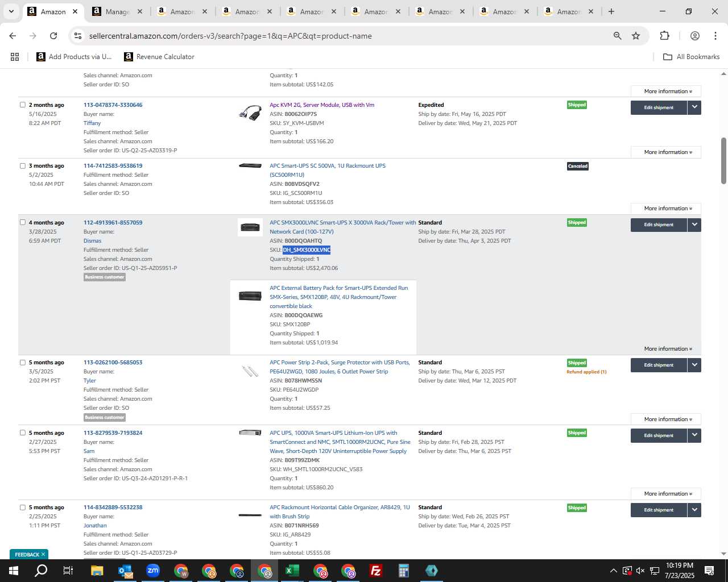Select checkbox for order 114-7412583-9538619

coord(23,166)
